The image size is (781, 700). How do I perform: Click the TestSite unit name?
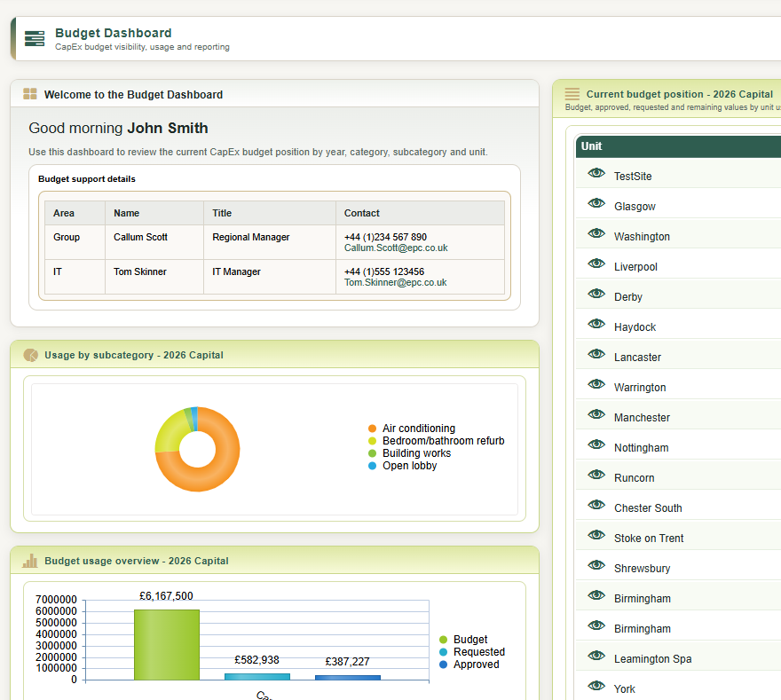point(633,177)
